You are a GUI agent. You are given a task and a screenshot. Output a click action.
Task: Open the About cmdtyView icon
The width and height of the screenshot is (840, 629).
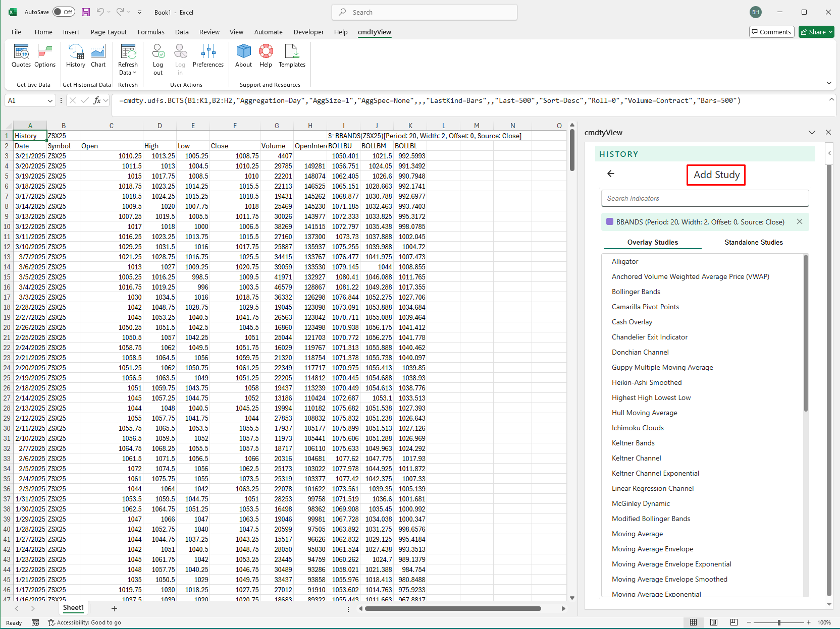coord(243,56)
